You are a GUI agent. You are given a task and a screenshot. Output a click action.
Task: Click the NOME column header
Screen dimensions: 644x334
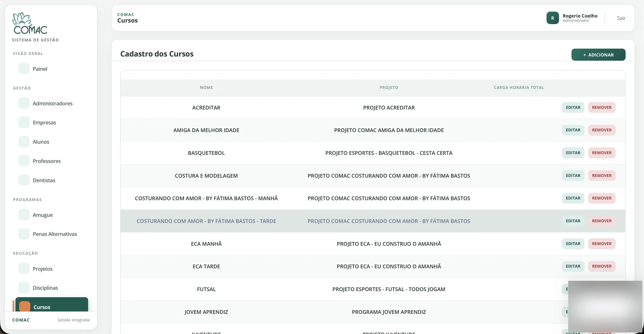point(206,87)
